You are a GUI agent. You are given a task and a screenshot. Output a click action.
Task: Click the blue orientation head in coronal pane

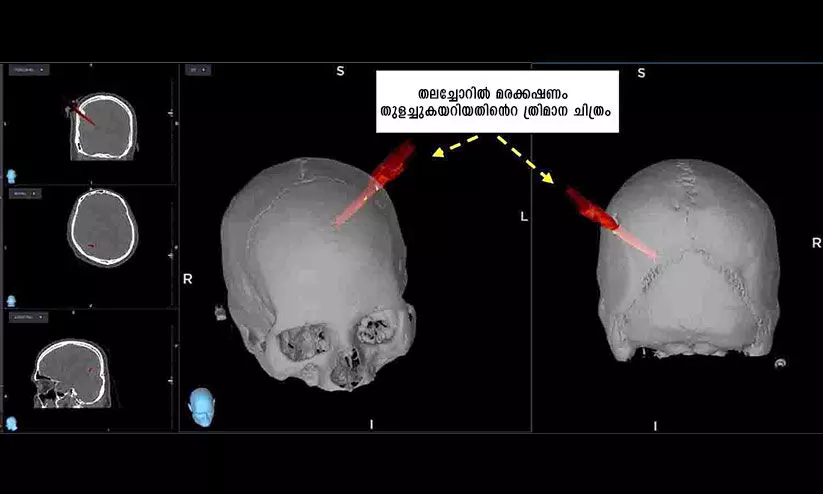click(x=11, y=175)
